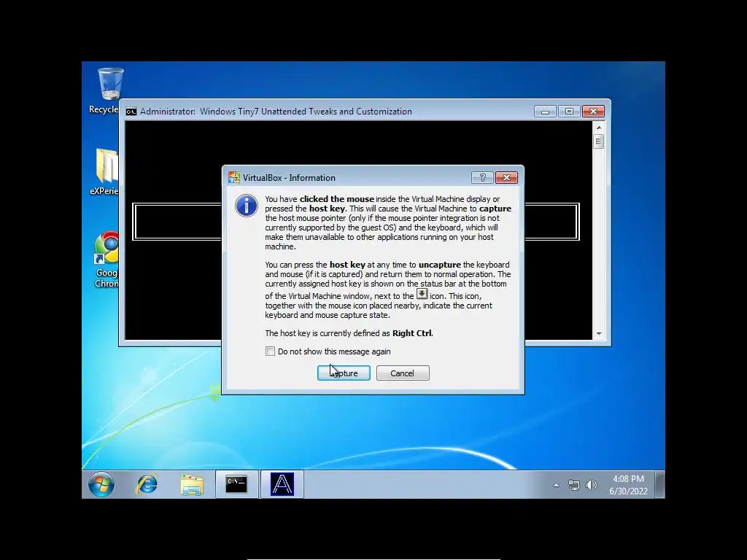Screen dimensions: 747x560
Task: Open help via the question mark button
Action: click(482, 178)
